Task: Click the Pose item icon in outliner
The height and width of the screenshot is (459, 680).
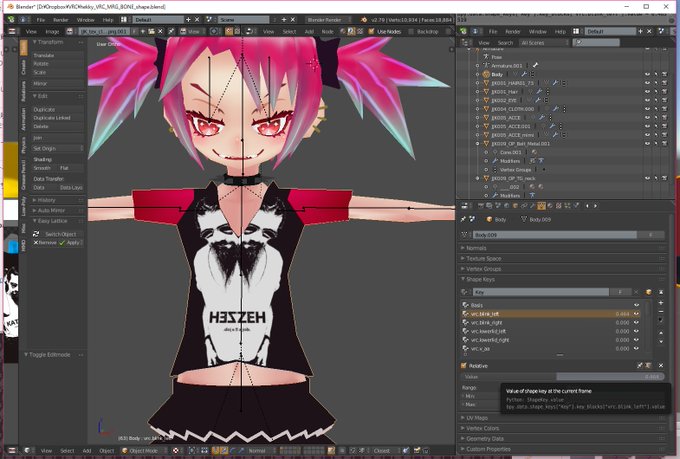Action: [x=486, y=57]
